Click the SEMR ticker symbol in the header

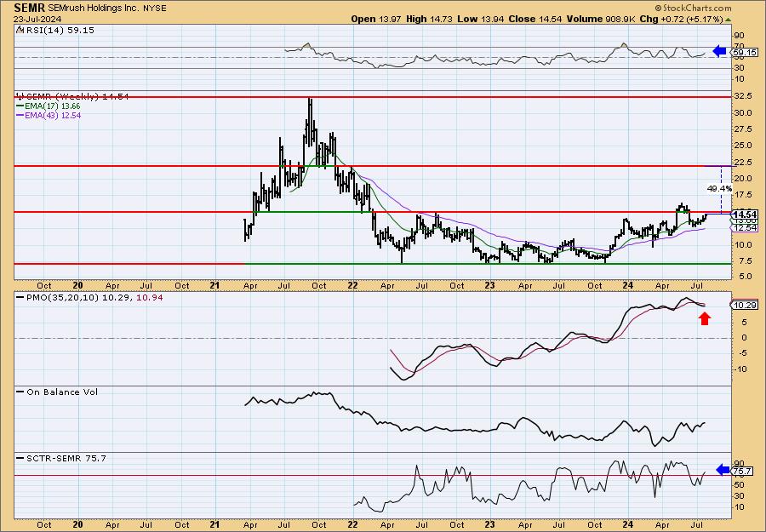tap(29, 8)
